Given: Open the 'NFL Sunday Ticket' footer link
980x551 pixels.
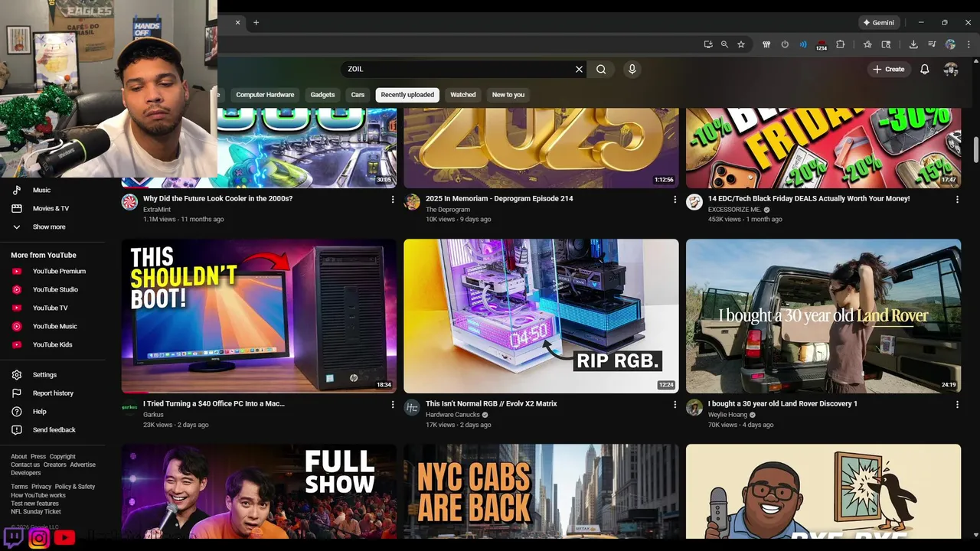Looking at the screenshot, I should [36, 512].
